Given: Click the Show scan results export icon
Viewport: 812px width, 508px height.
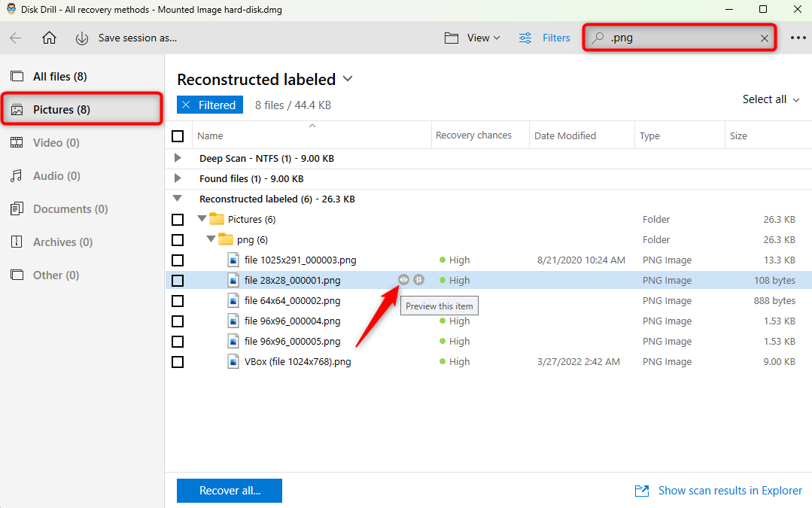Looking at the screenshot, I should click(x=642, y=491).
